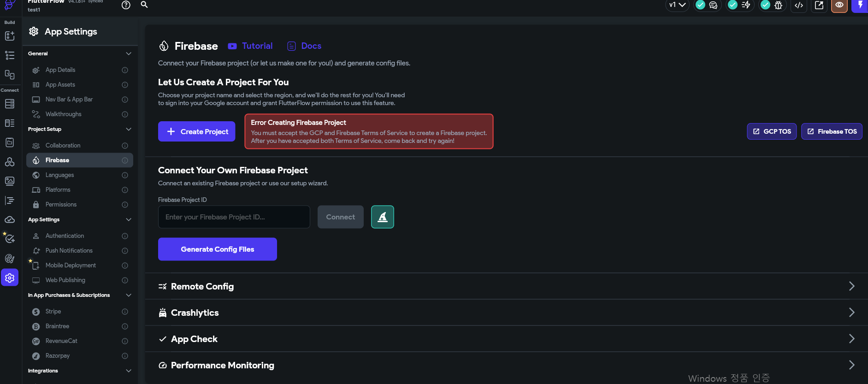This screenshot has height=384, width=868.
Task: Open the Help question mark icon
Action: pos(126,5)
